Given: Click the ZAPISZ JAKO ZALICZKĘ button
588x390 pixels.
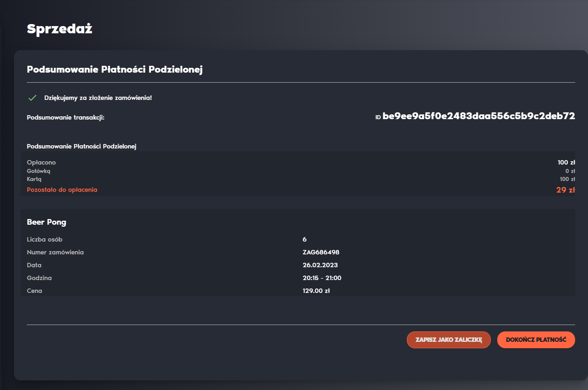Looking at the screenshot, I should pyautogui.click(x=449, y=340).
